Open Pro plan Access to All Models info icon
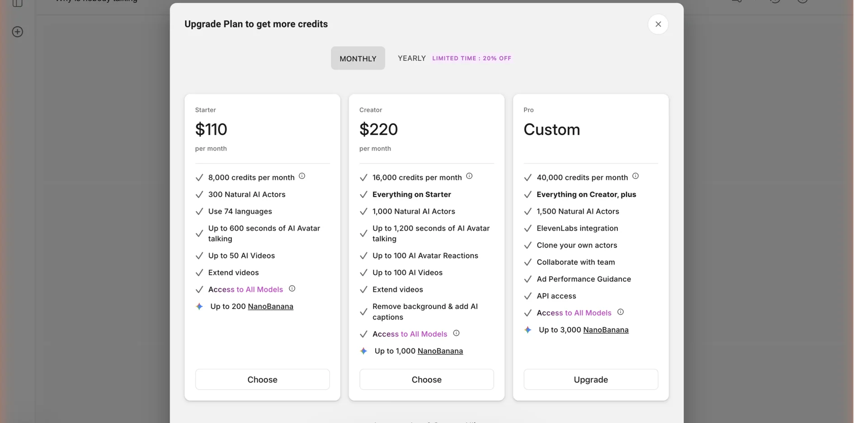 tap(620, 312)
